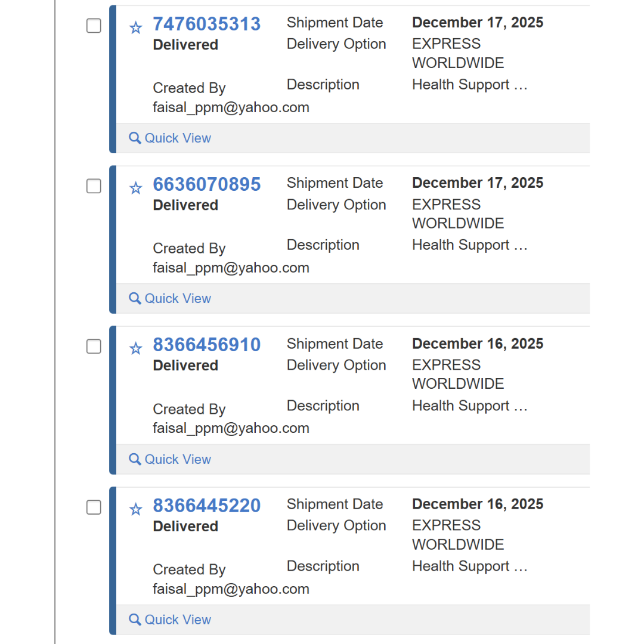
Task: Open tracking number 7476035313 link
Action: [206, 24]
